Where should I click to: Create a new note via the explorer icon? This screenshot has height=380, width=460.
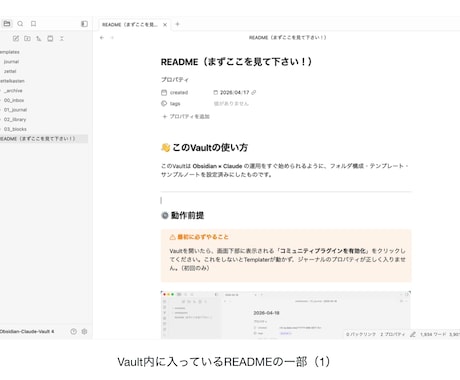click(x=16, y=39)
